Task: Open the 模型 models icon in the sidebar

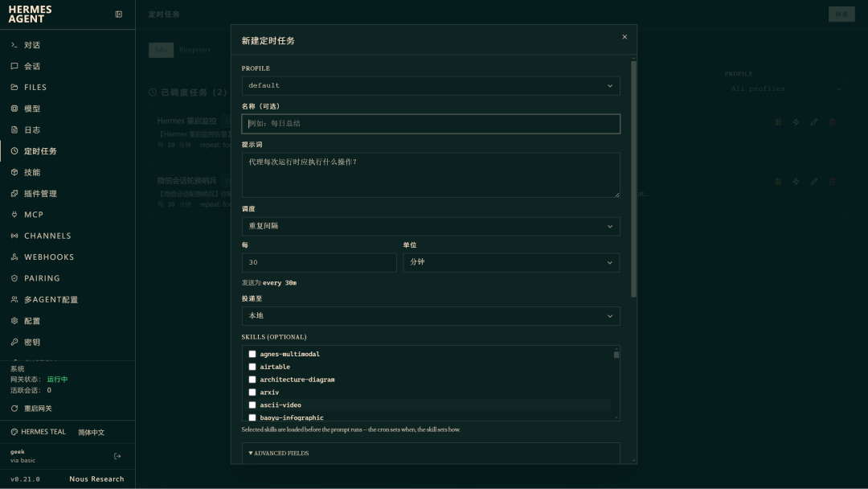Action: (x=14, y=109)
